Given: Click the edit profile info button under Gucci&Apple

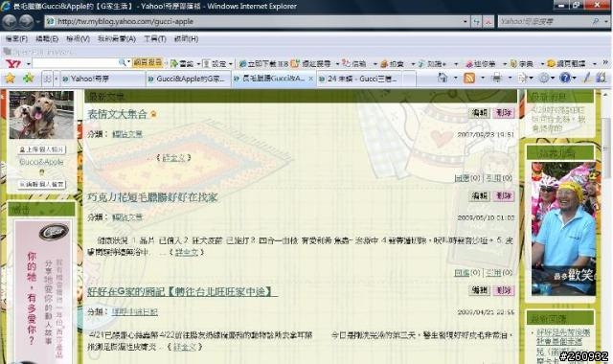Looking at the screenshot, I should click(41, 184).
